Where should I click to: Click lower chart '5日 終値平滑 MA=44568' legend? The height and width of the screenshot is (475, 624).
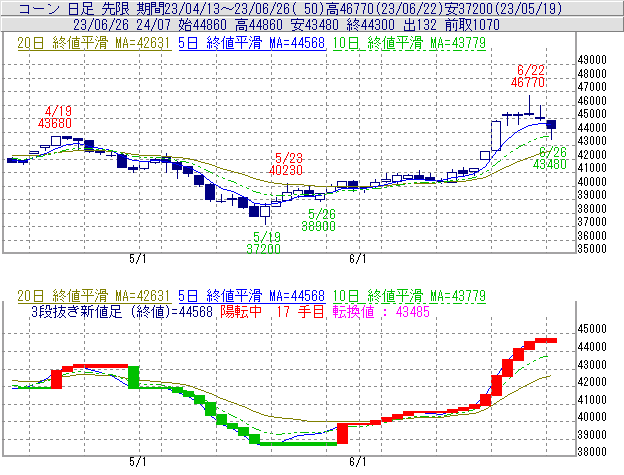pyautogui.click(x=252, y=296)
